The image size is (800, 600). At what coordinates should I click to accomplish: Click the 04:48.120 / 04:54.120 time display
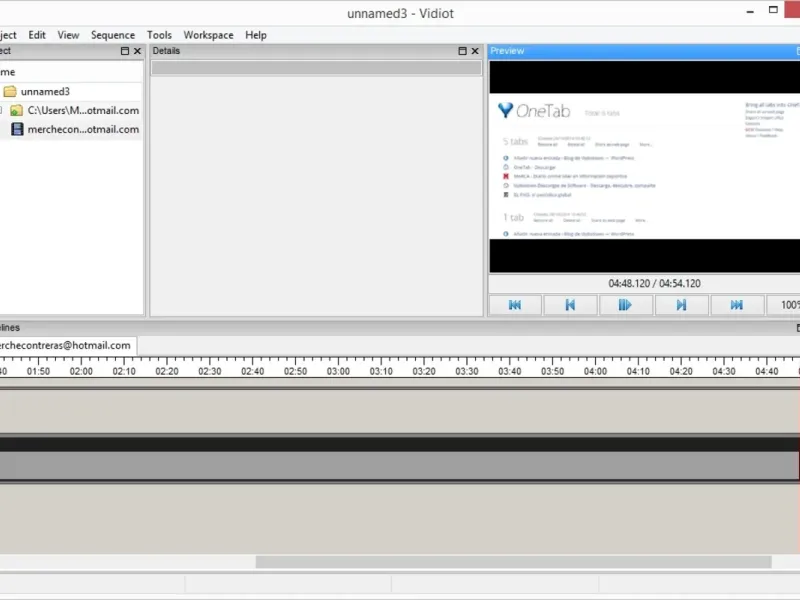[655, 283]
